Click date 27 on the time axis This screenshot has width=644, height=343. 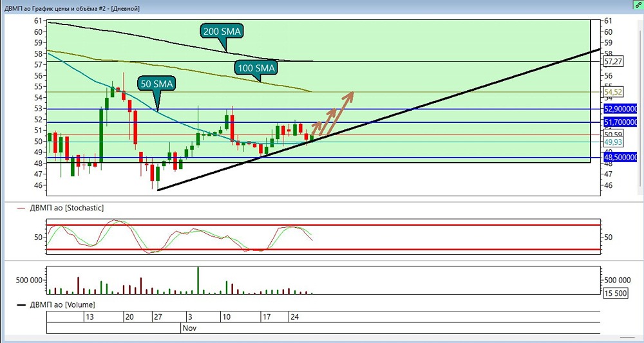click(x=158, y=317)
